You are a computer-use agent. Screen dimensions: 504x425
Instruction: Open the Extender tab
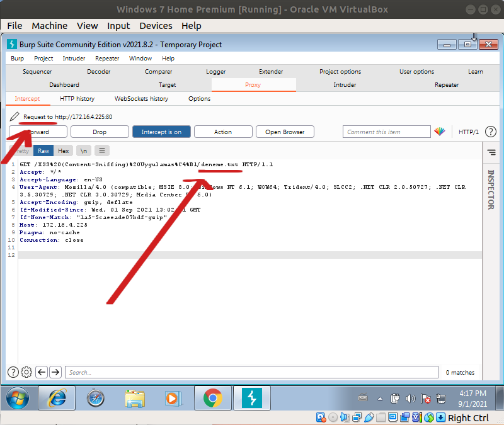click(271, 71)
